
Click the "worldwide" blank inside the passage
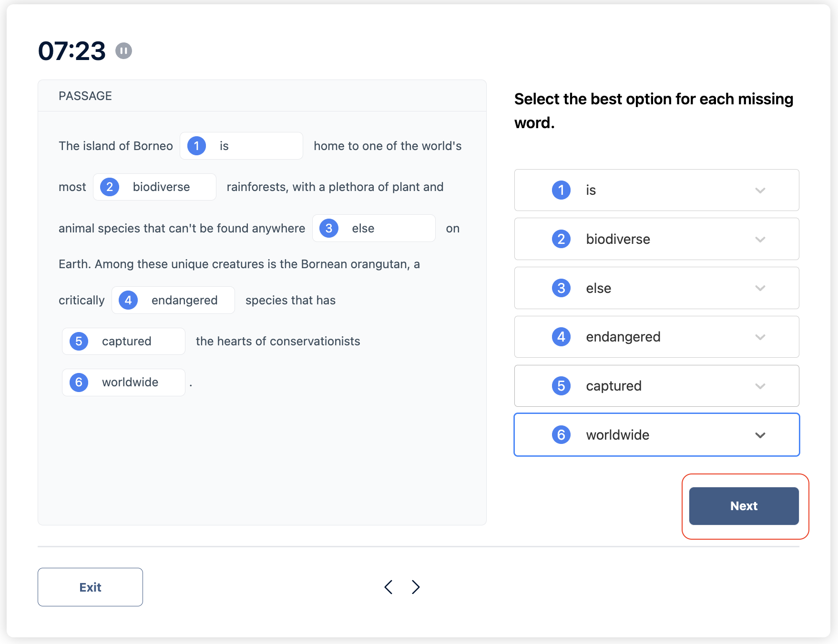pyautogui.click(x=123, y=382)
